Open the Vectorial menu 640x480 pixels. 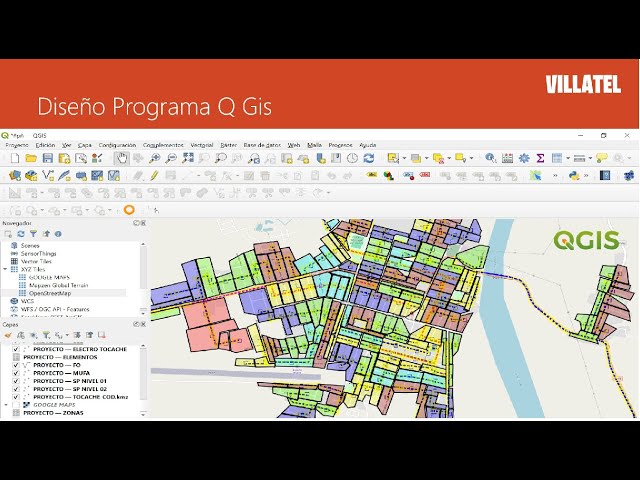[202, 145]
